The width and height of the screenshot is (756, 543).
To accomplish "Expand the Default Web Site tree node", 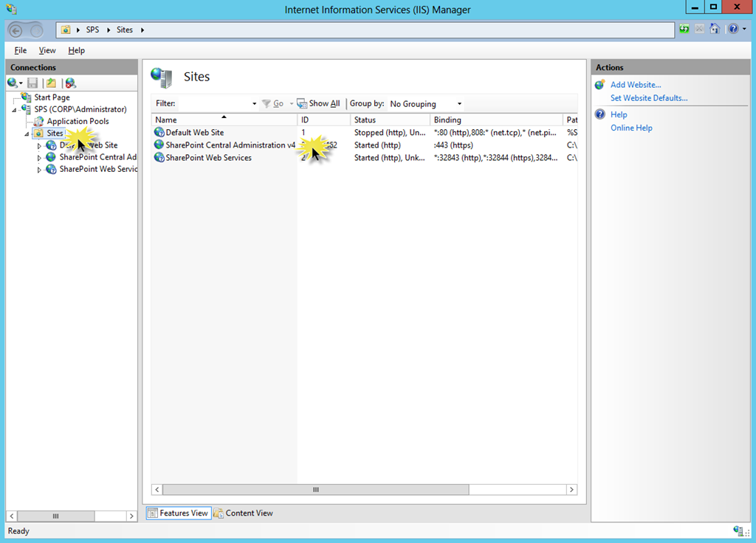I will [x=39, y=145].
